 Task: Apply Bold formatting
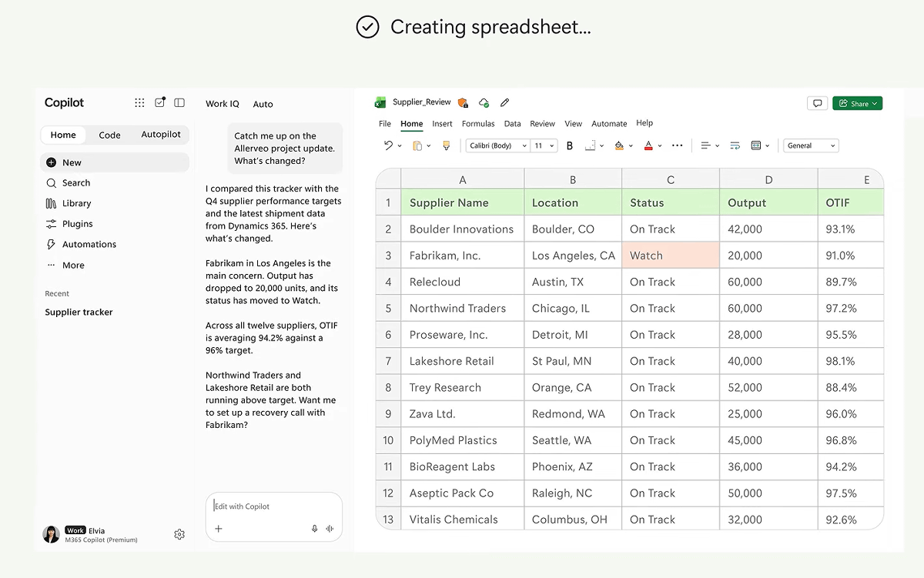pyautogui.click(x=570, y=145)
